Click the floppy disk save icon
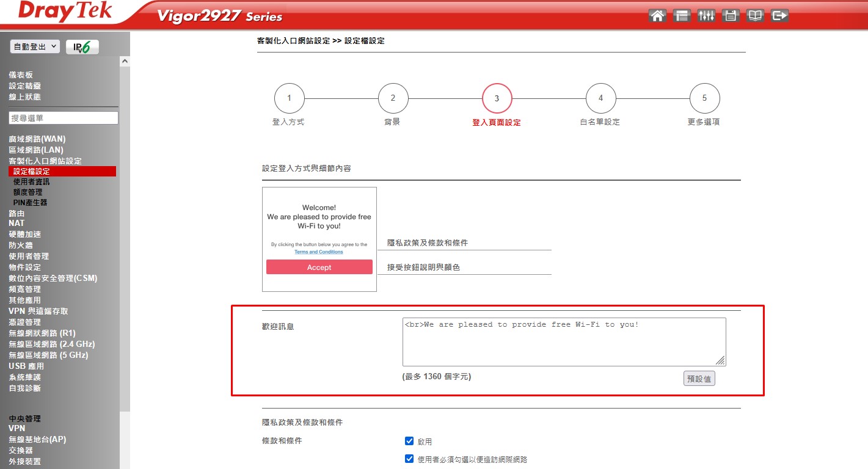 click(x=731, y=16)
